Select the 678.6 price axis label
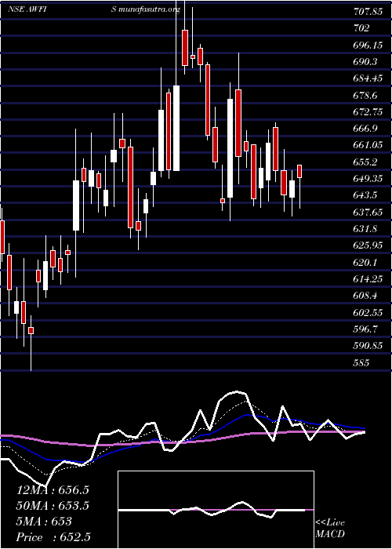Screen dimensions: 392x549 (365, 95)
